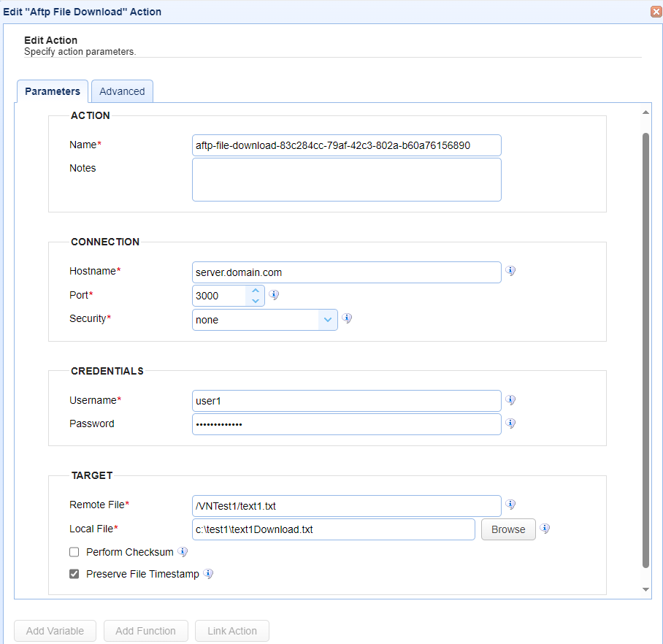
Task: Disable the Preserve File Timestamp checkbox
Action: click(x=74, y=574)
